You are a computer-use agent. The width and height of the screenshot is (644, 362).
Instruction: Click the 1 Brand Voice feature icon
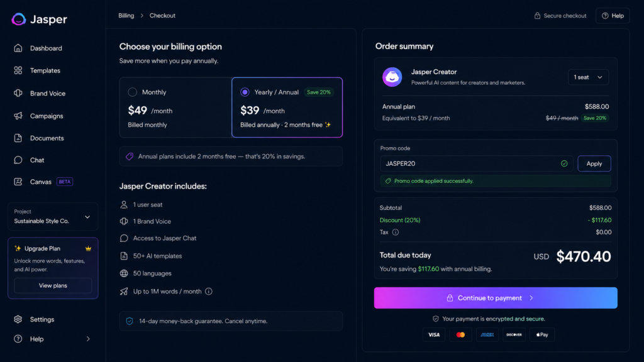124,221
